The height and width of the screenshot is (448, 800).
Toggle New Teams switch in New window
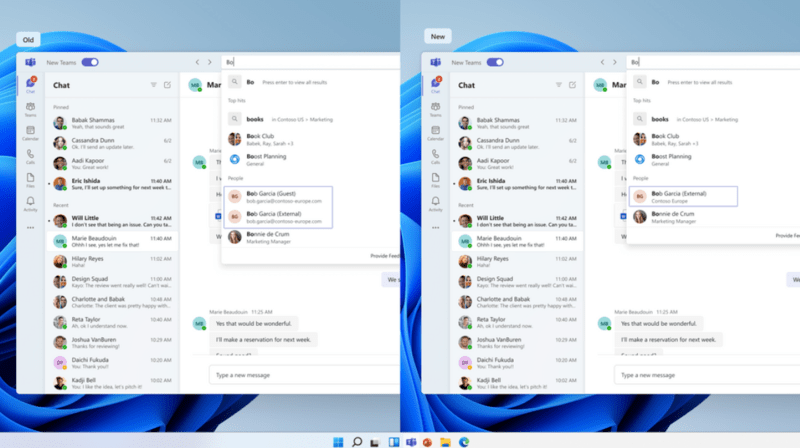495,62
